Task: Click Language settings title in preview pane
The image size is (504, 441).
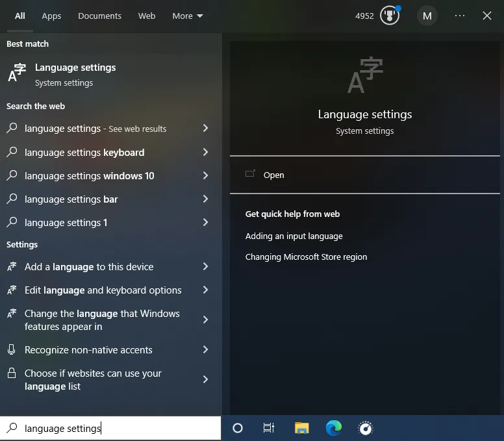Action: (x=365, y=114)
